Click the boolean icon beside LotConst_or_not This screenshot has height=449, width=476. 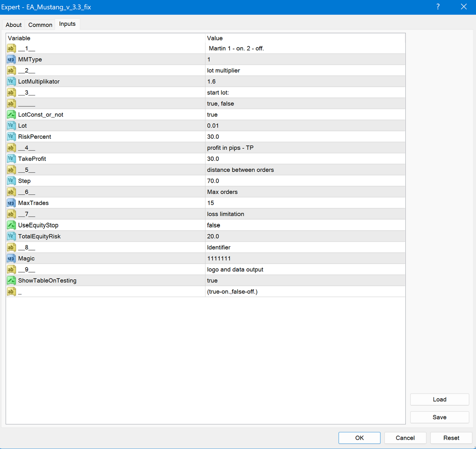pos(11,115)
